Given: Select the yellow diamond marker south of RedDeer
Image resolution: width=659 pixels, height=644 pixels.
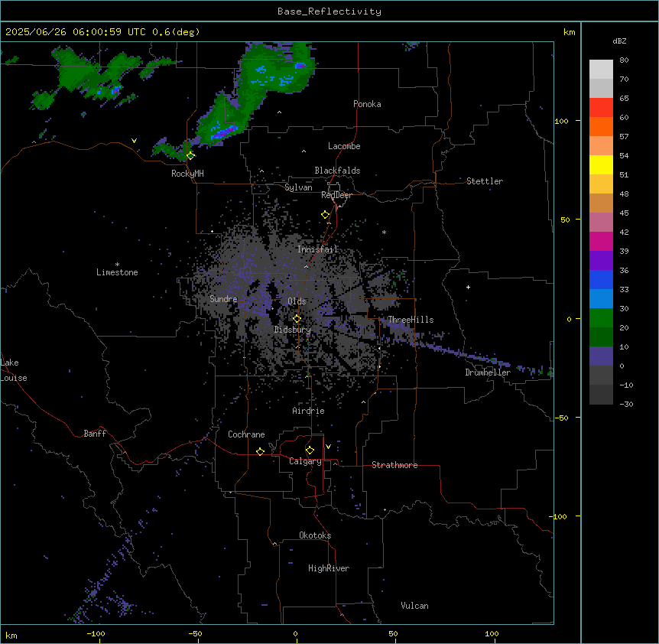Looking at the screenshot, I should pos(325,215).
